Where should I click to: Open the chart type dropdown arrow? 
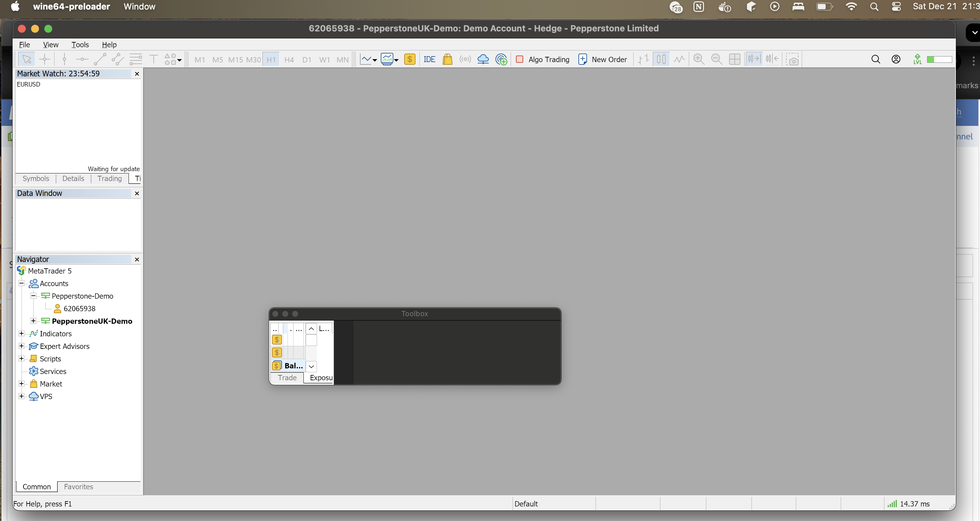375,60
